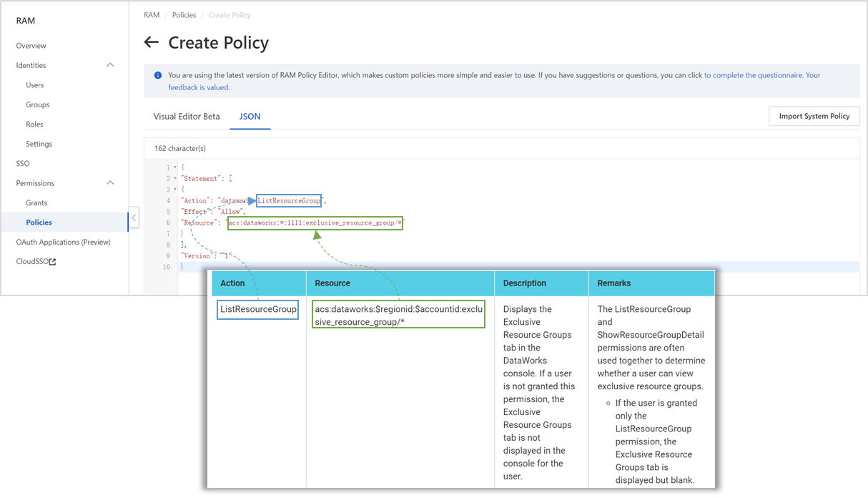868x498 pixels.
Task: Click the Action code line 4
Action: click(254, 201)
